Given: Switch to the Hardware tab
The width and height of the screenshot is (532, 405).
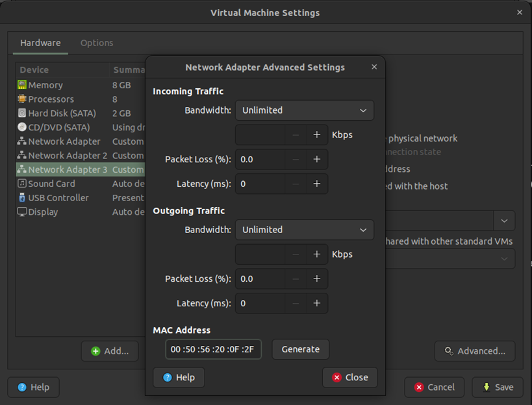Looking at the screenshot, I should tap(40, 43).
